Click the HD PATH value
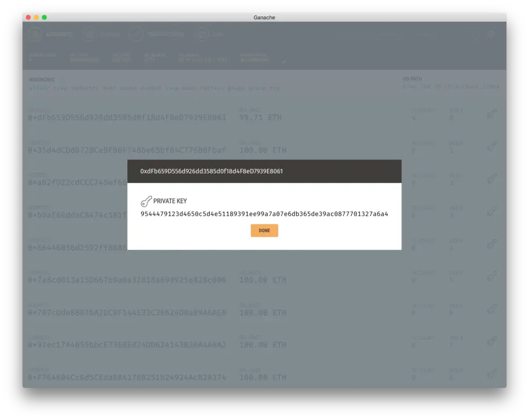 (x=451, y=87)
